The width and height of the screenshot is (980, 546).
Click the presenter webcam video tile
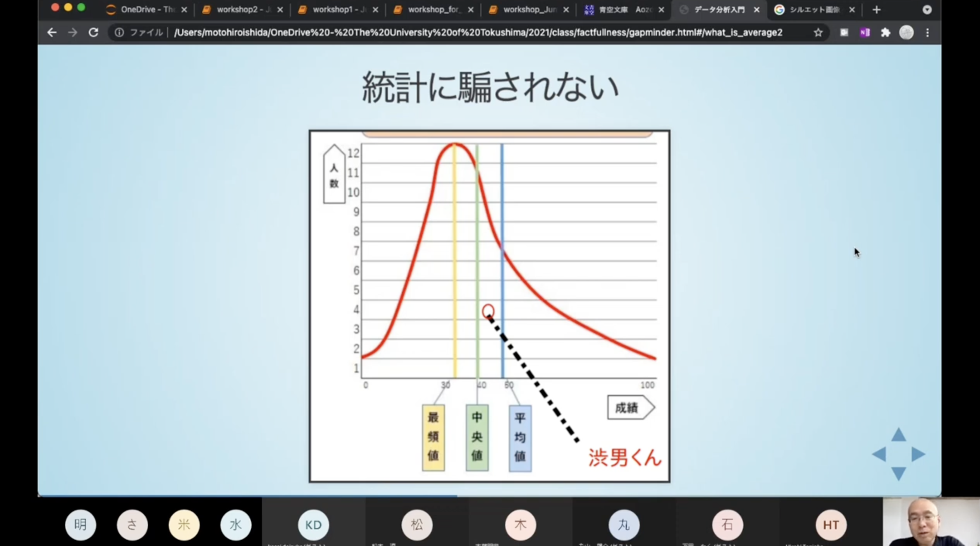[x=931, y=522]
